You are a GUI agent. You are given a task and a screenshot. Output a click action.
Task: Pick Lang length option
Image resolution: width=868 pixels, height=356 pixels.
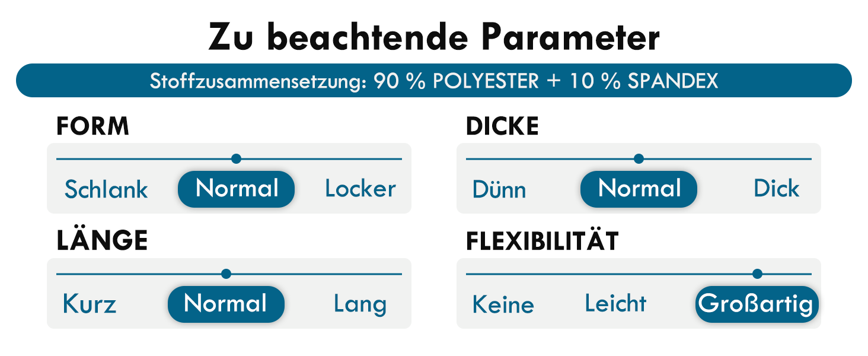coord(360,304)
